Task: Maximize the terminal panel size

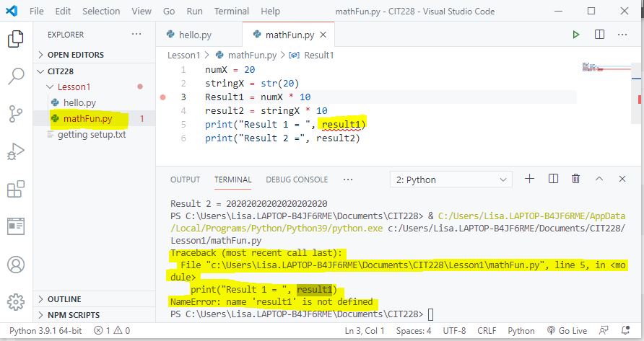Action: 599,179
